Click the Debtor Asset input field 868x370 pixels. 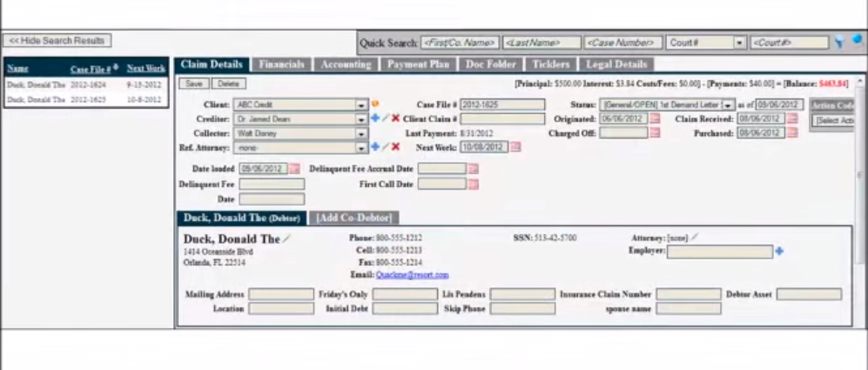809,294
